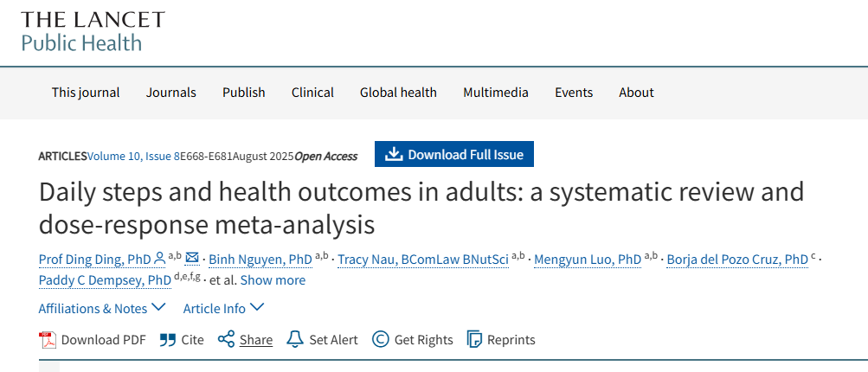Click the envelope email icon after Ding Ding
This screenshot has width=868, height=372.
tap(192, 258)
